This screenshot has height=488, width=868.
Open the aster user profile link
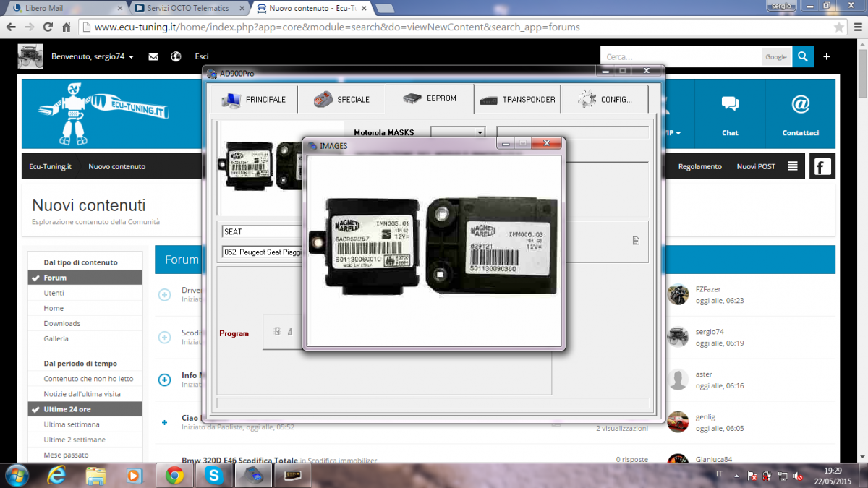click(704, 374)
